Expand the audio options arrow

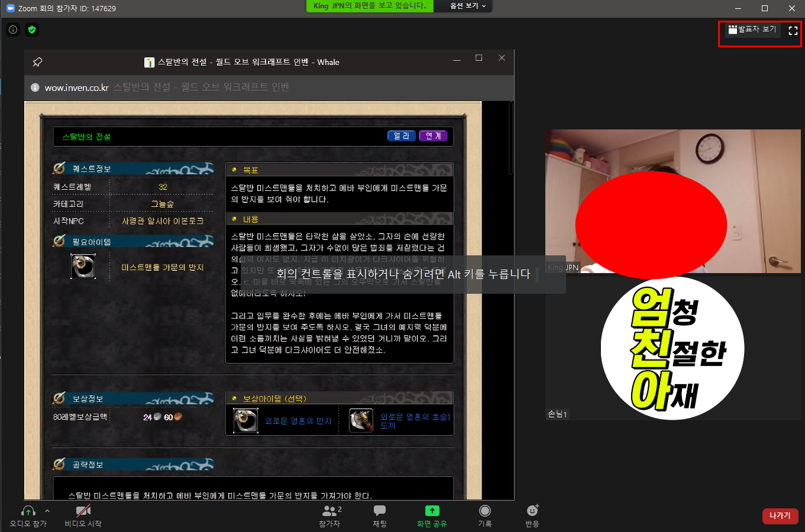tap(47, 511)
